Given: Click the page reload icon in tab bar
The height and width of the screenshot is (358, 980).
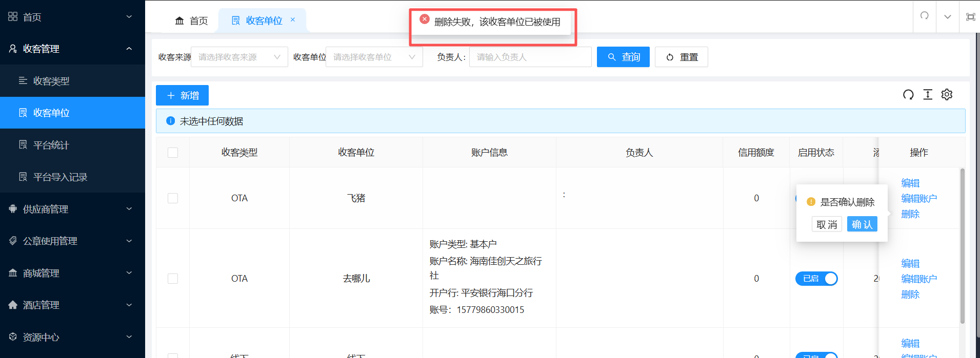Looking at the screenshot, I should tap(925, 16).
